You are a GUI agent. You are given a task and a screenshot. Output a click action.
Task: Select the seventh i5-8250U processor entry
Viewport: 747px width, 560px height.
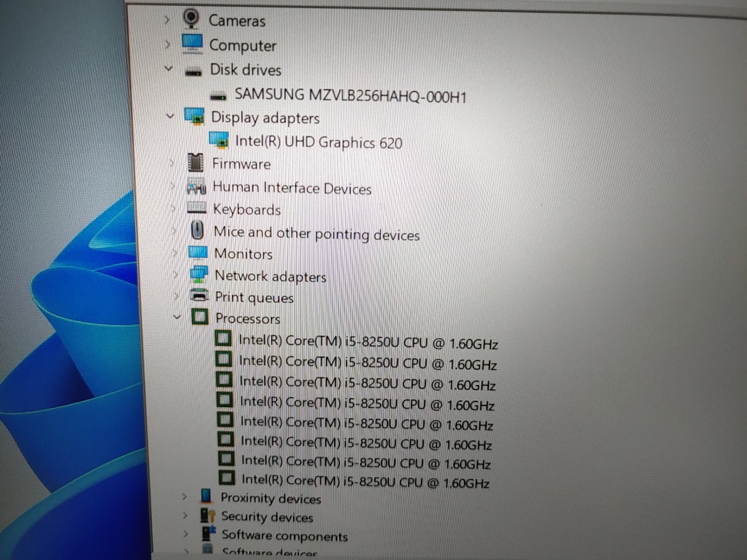(x=366, y=462)
